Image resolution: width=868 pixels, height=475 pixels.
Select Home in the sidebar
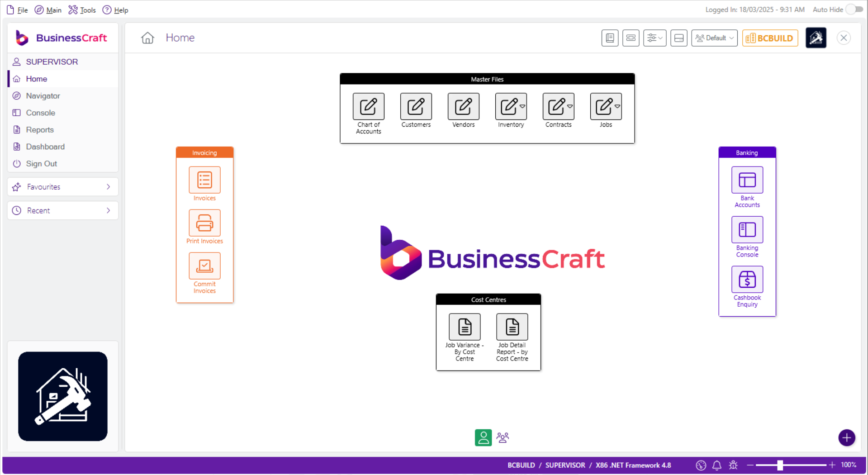click(x=63, y=79)
